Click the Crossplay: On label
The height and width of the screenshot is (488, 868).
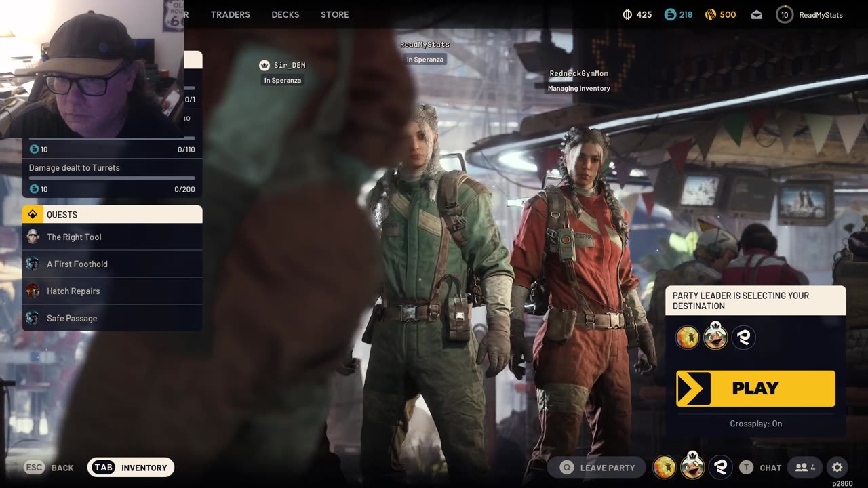click(755, 424)
